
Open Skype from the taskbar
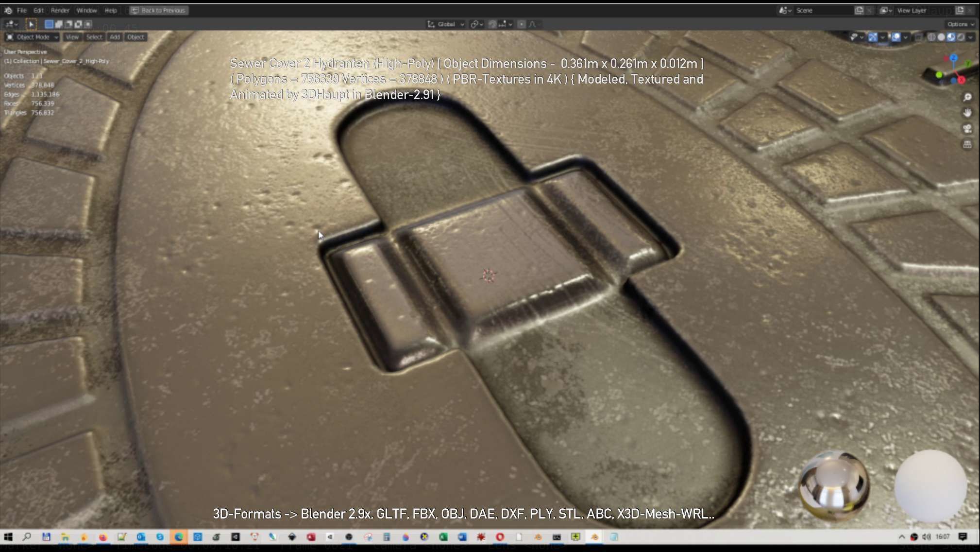(160, 537)
